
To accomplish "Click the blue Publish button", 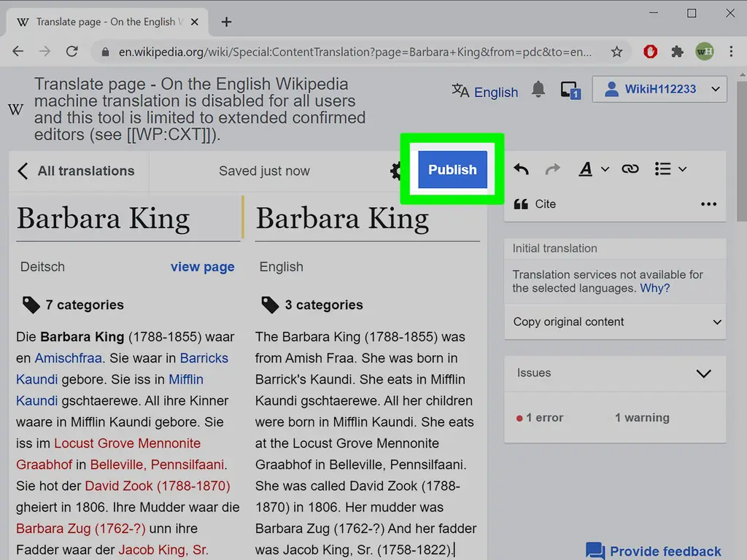I will [x=452, y=169].
